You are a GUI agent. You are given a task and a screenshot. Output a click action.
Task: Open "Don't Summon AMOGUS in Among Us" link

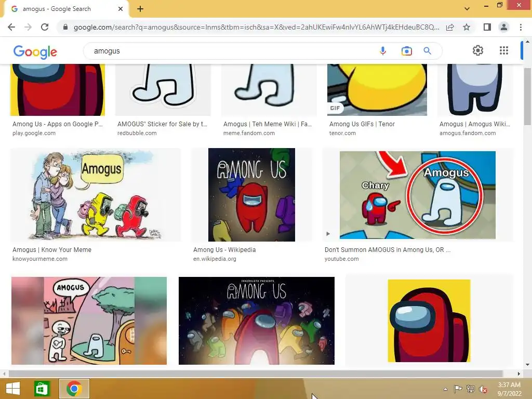click(388, 250)
